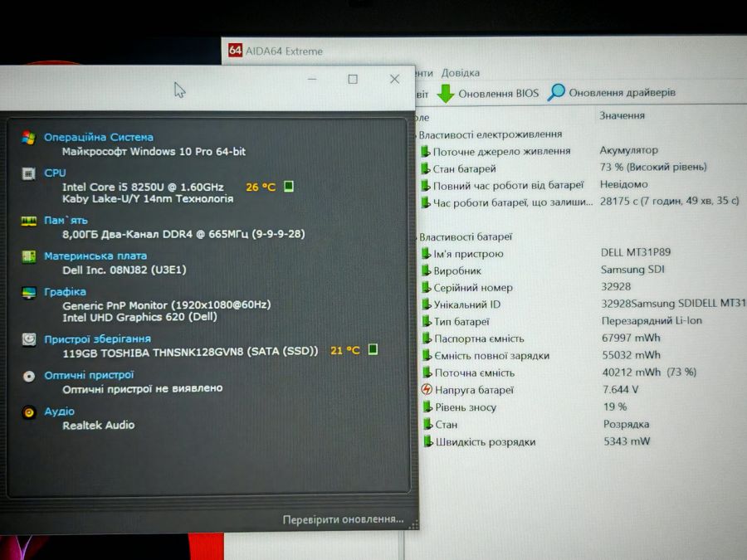Click the Оновлення BIOS button label
Image resolution: width=747 pixels, height=560 pixels.
tap(498, 93)
